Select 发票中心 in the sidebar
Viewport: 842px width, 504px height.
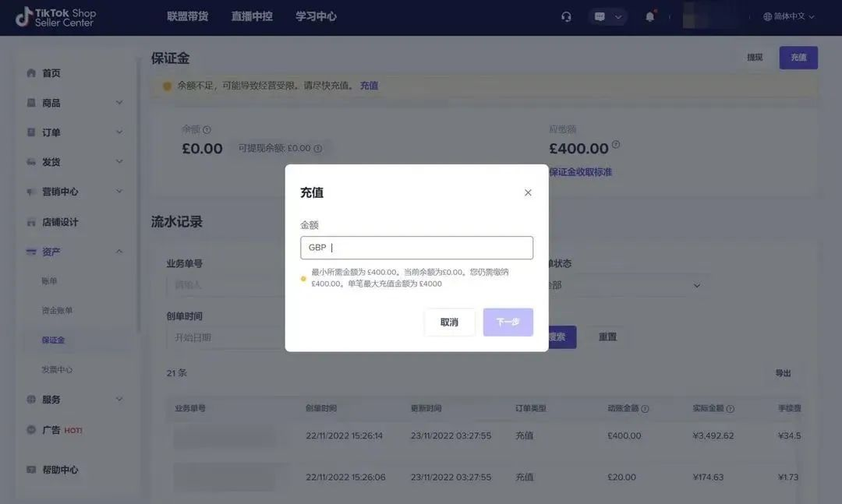click(57, 369)
